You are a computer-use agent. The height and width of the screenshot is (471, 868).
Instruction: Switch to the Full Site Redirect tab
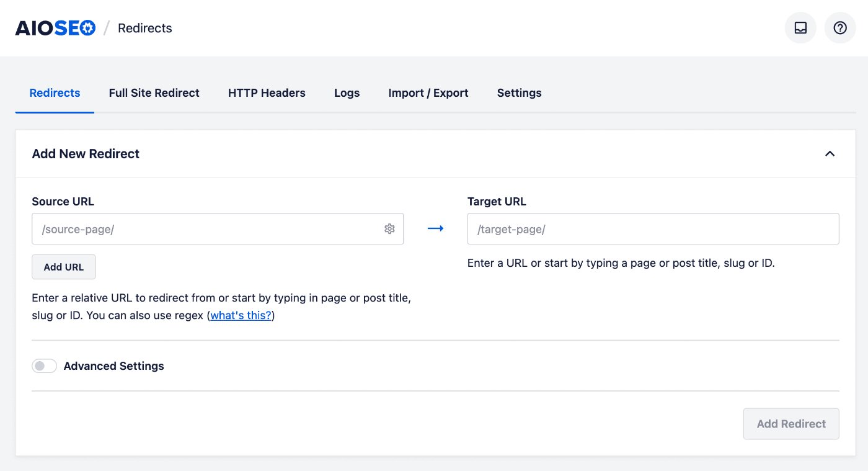coord(154,92)
